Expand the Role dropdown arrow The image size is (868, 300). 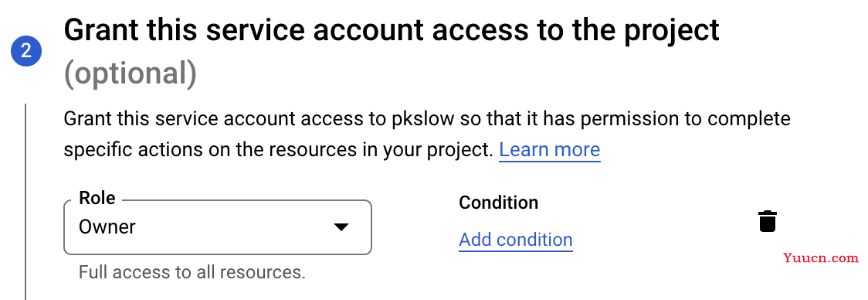pyautogui.click(x=341, y=227)
